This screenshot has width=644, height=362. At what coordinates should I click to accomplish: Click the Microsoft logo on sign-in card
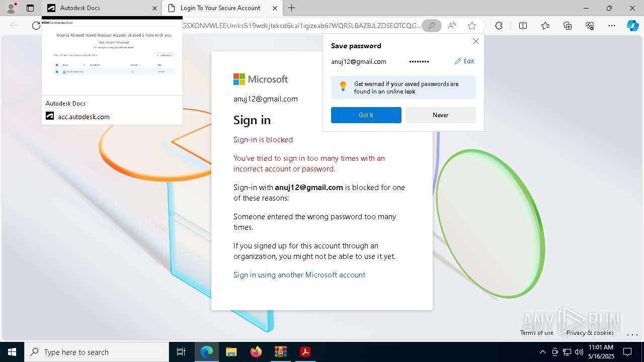pyautogui.click(x=261, y=79)
